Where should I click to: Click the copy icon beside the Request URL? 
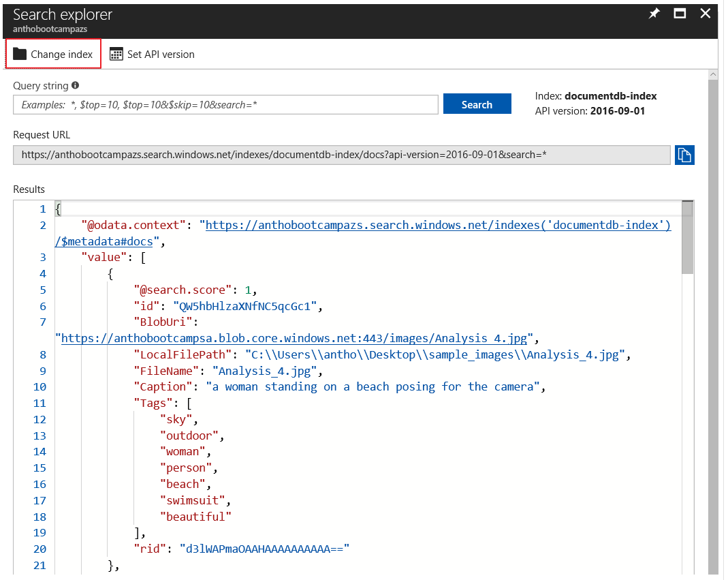(x=684, y=155)
